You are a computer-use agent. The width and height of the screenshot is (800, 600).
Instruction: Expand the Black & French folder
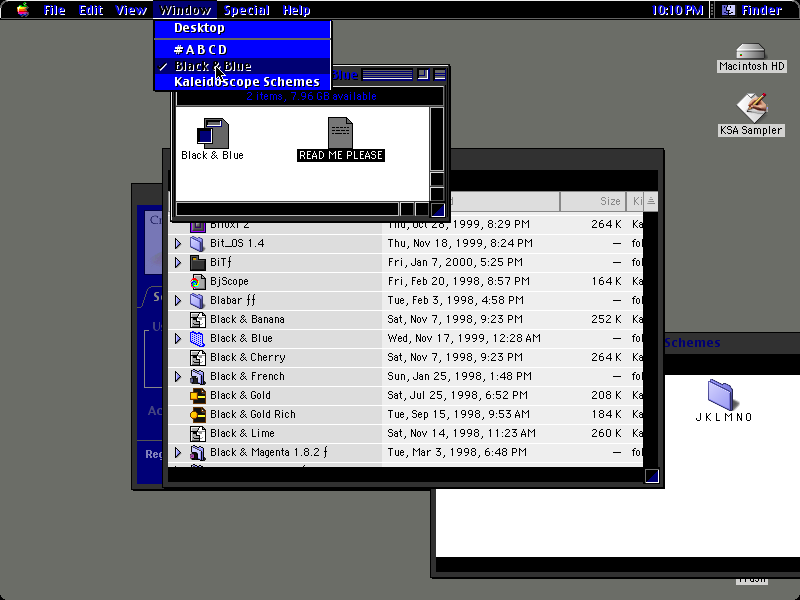point(178,377)
